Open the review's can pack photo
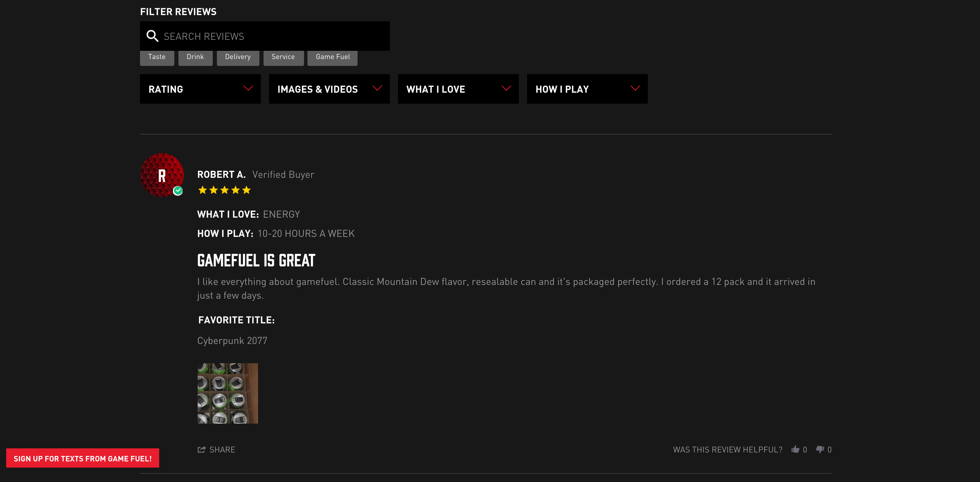The width and height of the screenshot is (980, 482). pos(227,393)
